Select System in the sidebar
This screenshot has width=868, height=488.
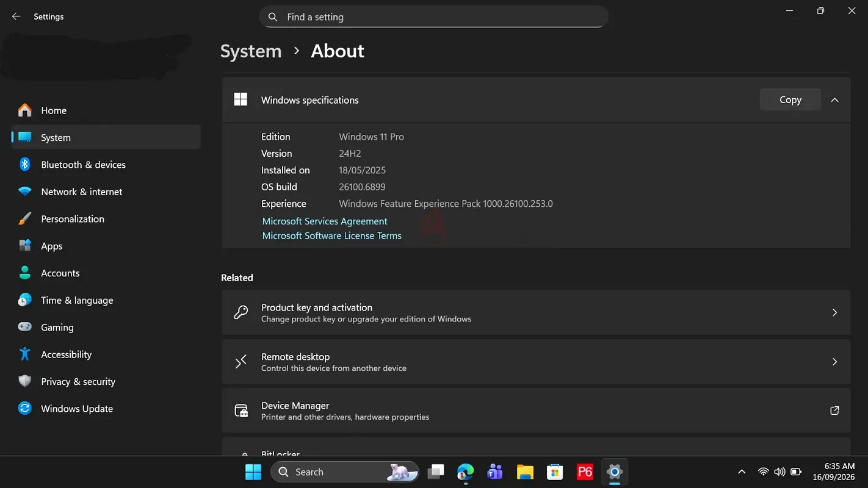(x=106, y=137)
